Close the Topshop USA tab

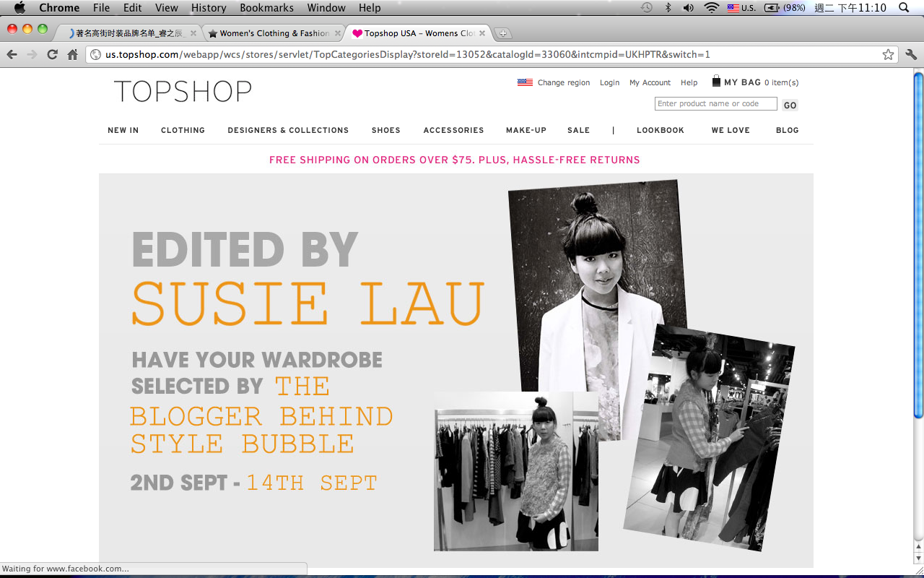click(x=482, y=33)
